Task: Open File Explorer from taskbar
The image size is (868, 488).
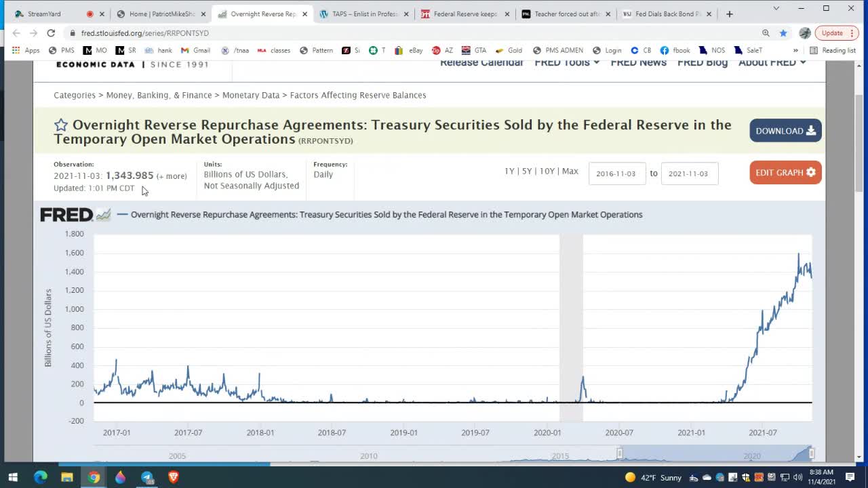Action: [x=66, y=477]
